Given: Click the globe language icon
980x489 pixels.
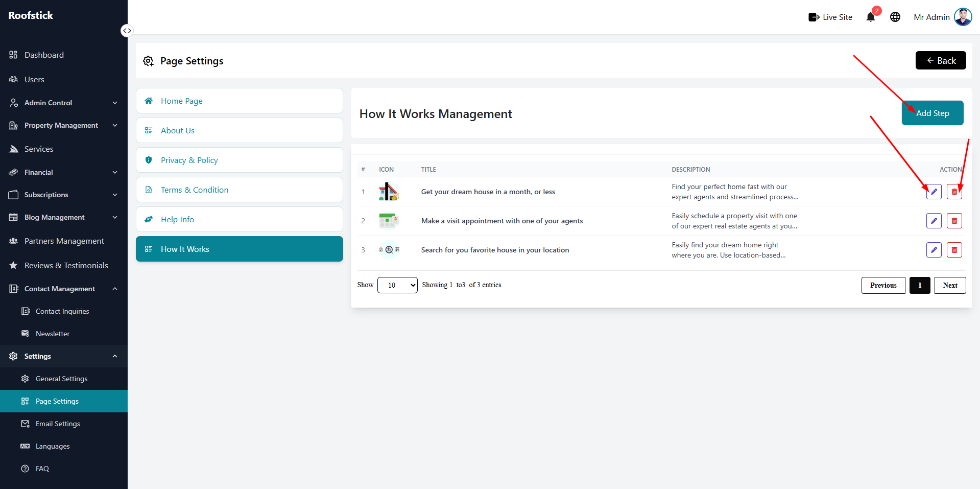Looking at the screenshot, I should click(x=895, y=17).
